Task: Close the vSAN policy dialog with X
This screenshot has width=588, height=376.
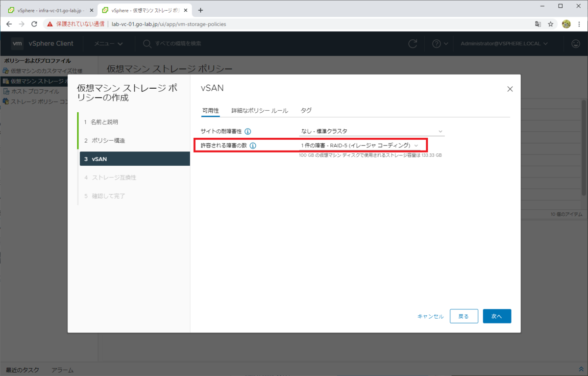Action: (510, 89)
